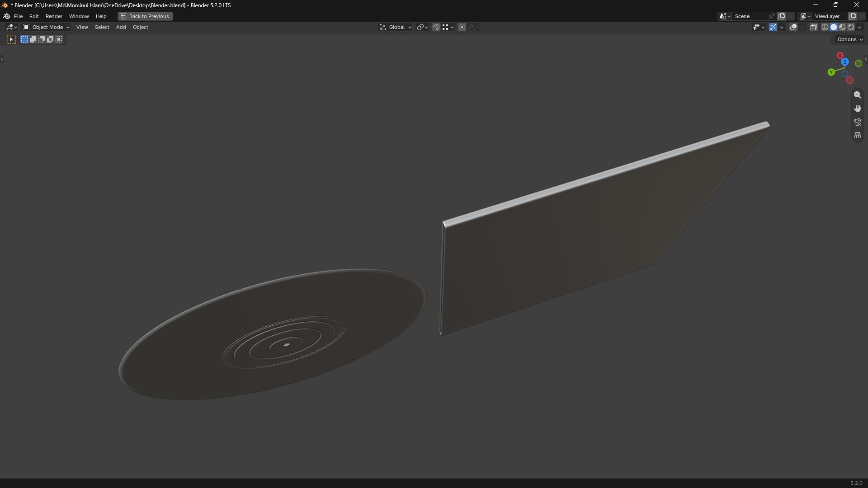Click the blue Z axis gizmo
Screen dimensions: 868x488
844,62
